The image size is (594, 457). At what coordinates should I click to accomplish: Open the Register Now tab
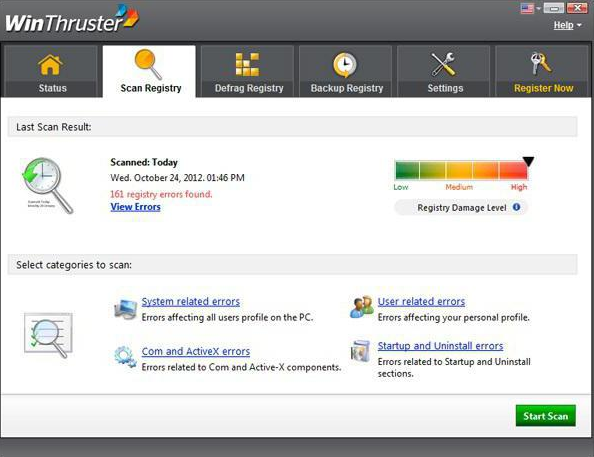(542, 71)
